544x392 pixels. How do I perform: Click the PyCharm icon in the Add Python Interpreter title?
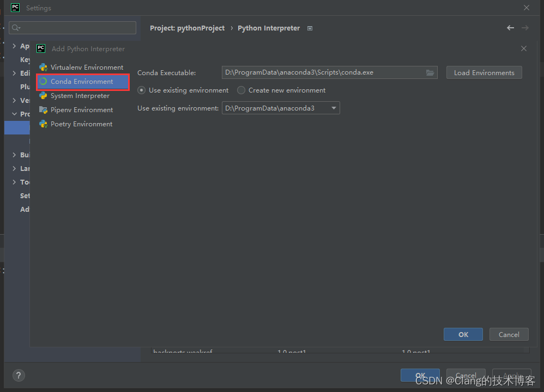click(41, 48)
